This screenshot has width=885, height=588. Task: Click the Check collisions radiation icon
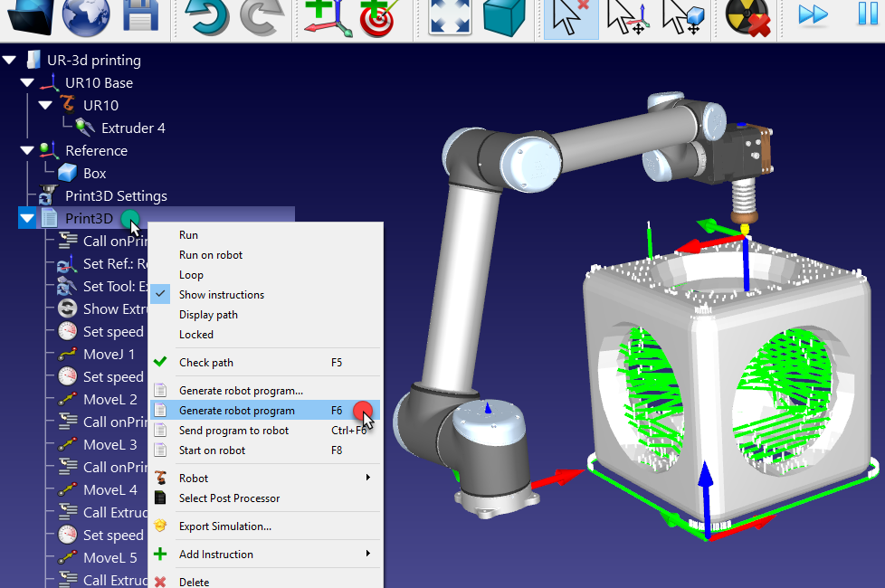[x=747, y=15]
